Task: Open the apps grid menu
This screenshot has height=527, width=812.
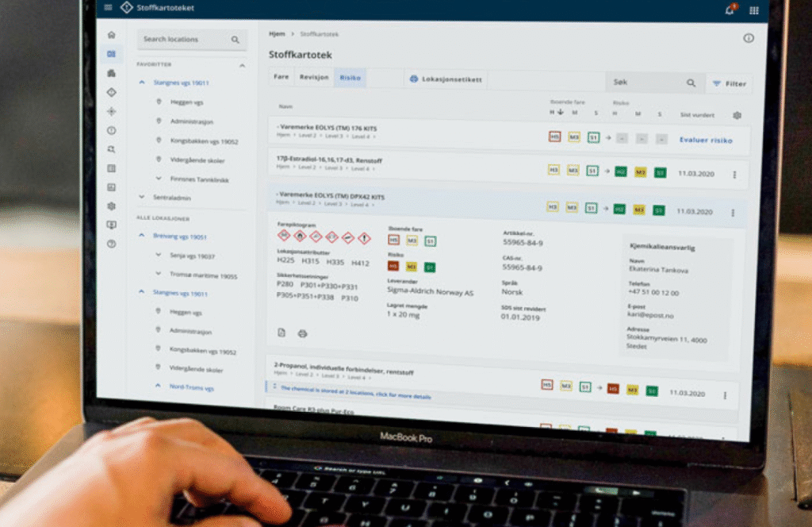Action: point(754,11)
